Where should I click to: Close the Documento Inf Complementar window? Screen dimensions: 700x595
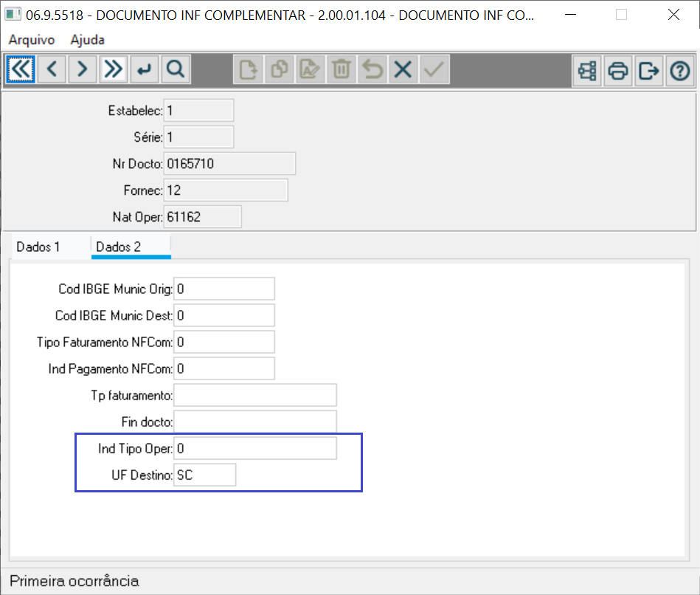click(x=673, y=15)
